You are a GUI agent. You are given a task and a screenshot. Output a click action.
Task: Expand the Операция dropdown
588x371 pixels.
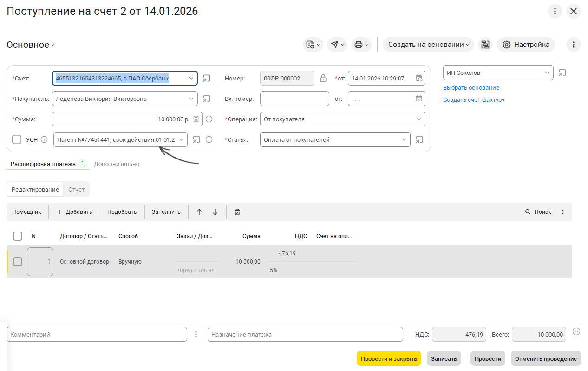coord(418,119)
